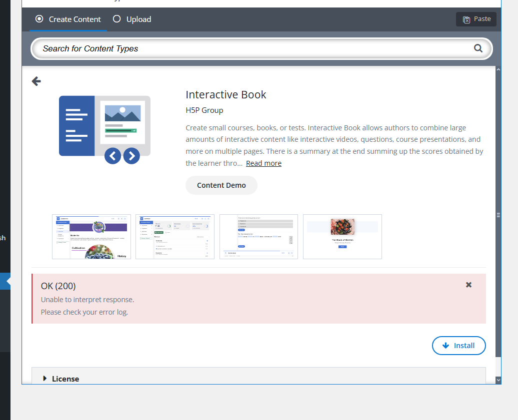Click the Paste button
Screen dimensions: 518x420
(476, 19)
